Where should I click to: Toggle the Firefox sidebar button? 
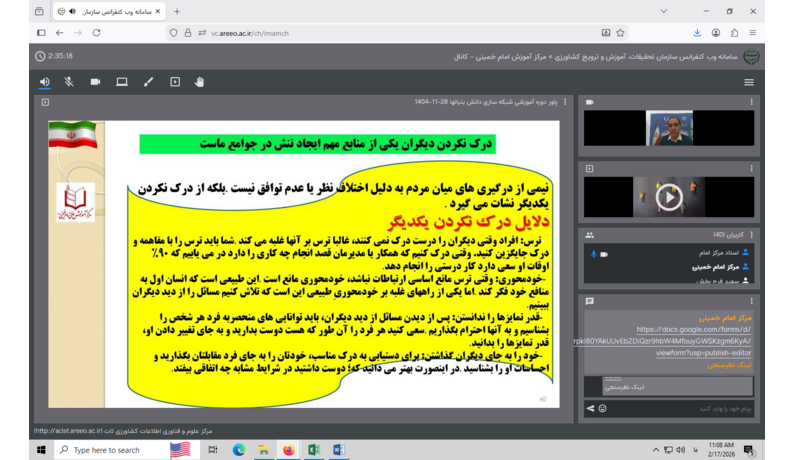pyautogui.click(x=42, y=33)
